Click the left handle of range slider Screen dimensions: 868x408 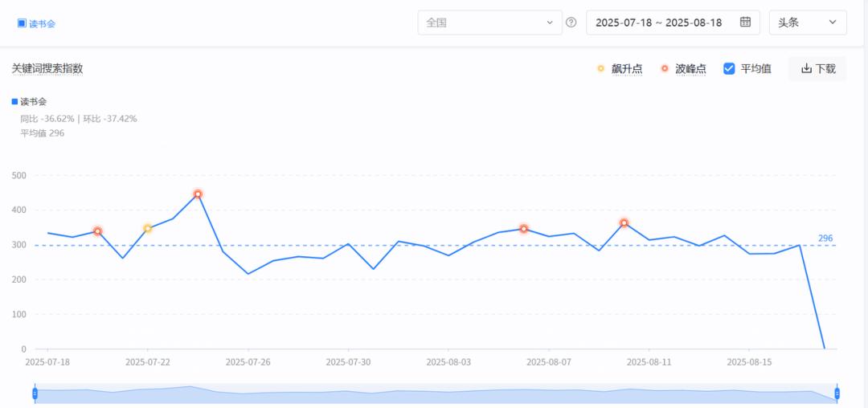coord(35,393)
